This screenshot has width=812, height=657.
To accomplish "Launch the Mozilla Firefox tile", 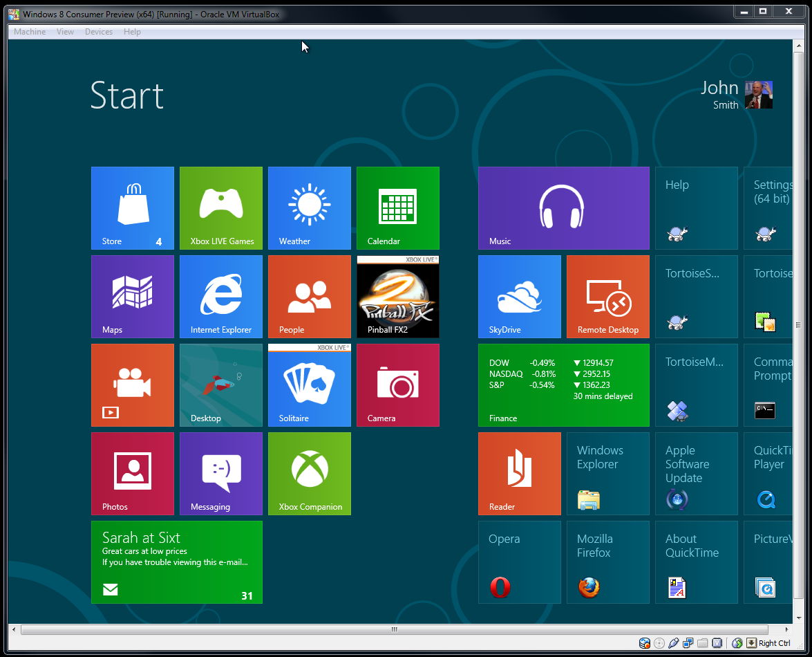I will tap(608, 562).
